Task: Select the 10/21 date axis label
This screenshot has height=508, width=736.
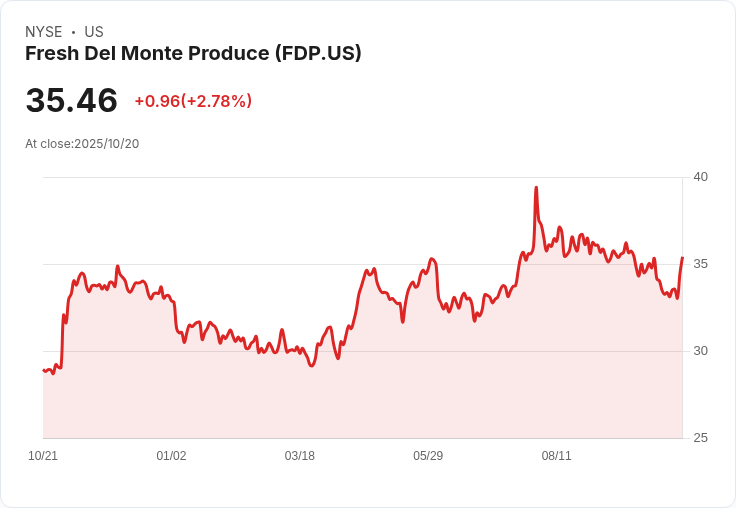Action: point(43,456)
